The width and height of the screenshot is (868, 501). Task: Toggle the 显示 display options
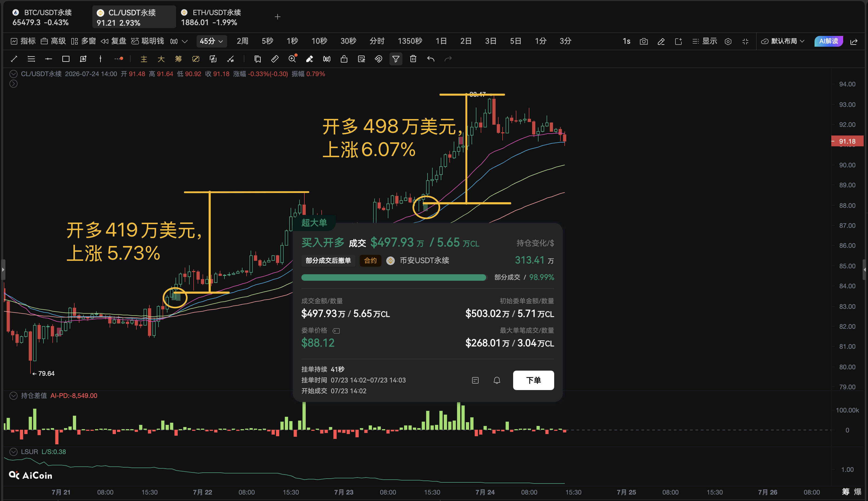pyautogui.click(x=705, y=41)
